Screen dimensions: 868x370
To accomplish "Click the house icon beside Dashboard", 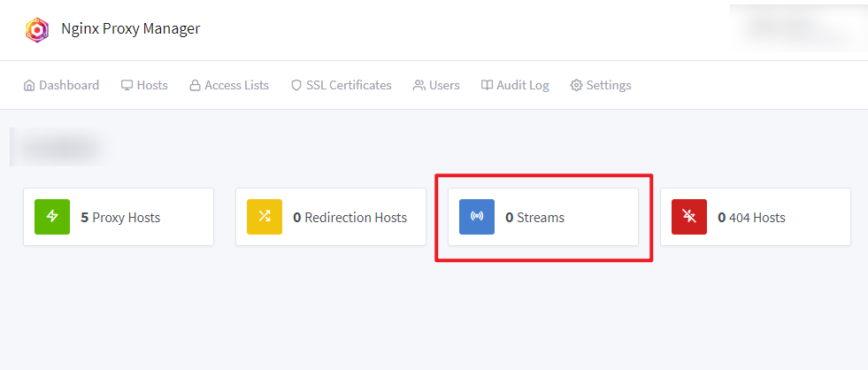I will 29,86.
